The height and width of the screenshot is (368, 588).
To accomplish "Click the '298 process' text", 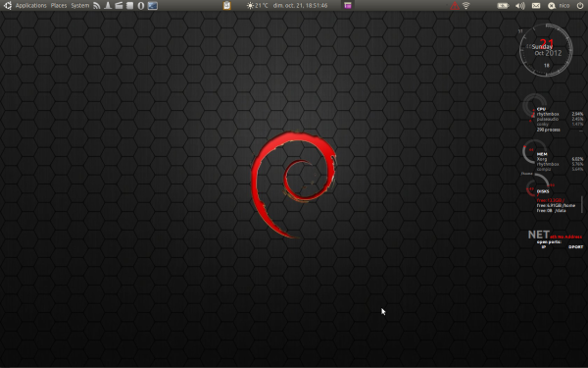I will pyautogui.click(x=548, y=130).
